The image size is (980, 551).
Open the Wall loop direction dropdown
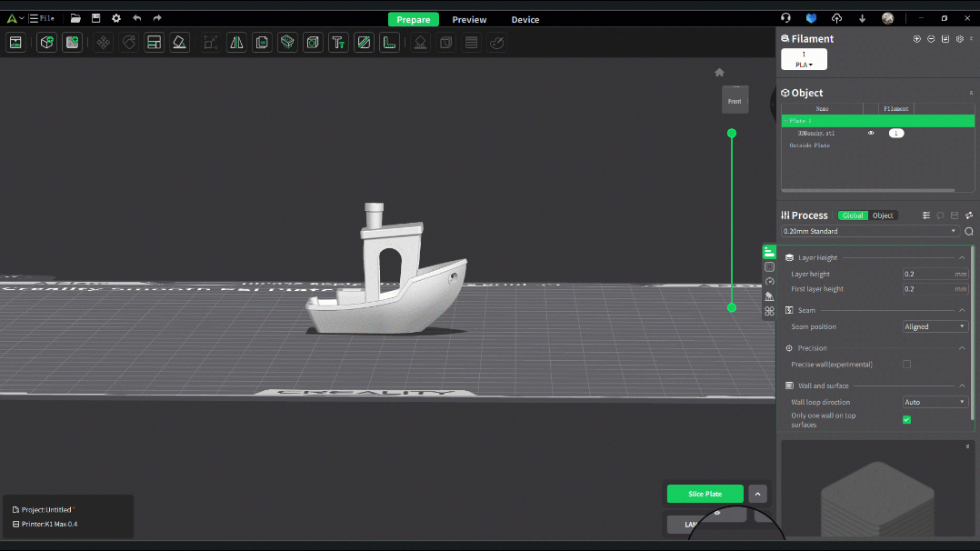click(935, 402)
